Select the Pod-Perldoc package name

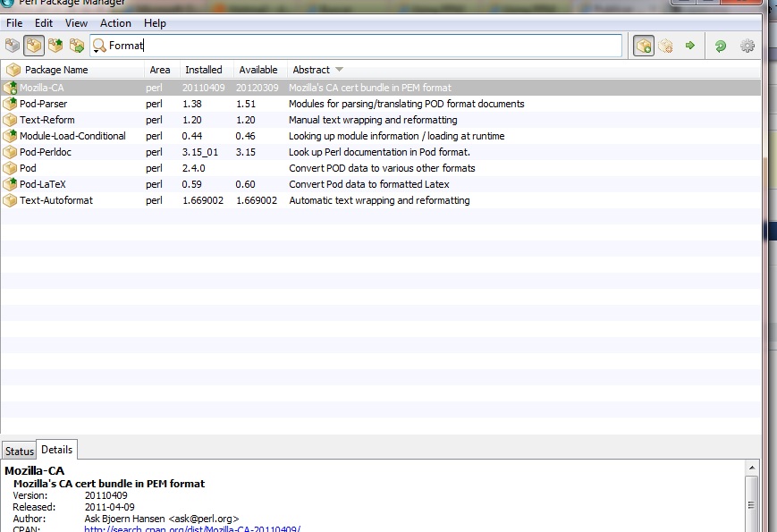tap(46, 152)
